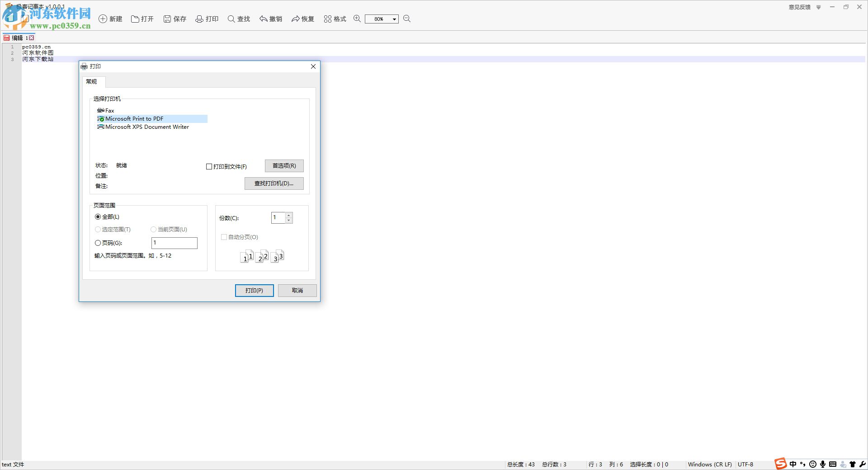This screenshot has height=470, width=868.
Task: Click the UTF-8 encoding status entry
Action: click(x=745, y=465)
